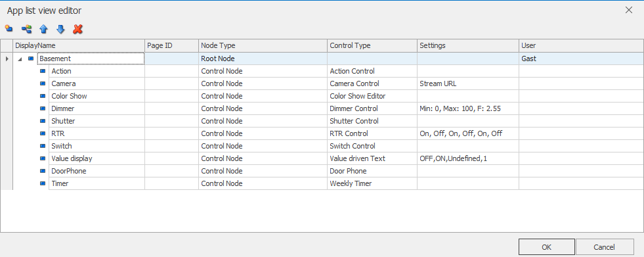The height and width of the screenshot is (257, 644).
Task: Click the Settings column header
Action: tap(468, 45)
